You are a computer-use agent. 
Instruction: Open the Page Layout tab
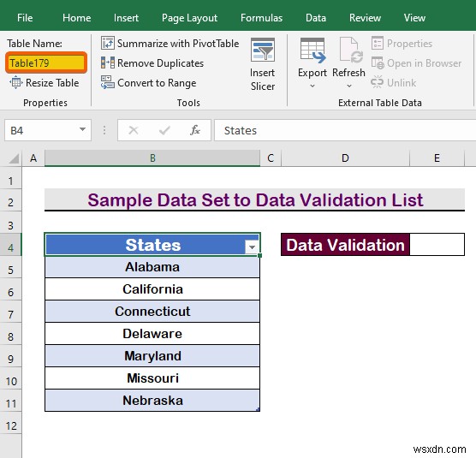point(189,18)
